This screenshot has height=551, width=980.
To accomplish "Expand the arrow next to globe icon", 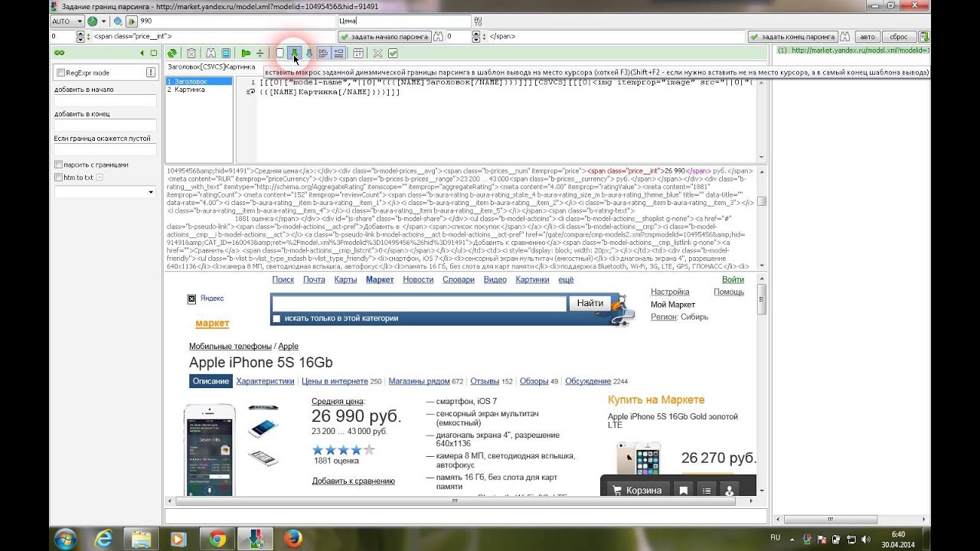I will pos(104,21).
